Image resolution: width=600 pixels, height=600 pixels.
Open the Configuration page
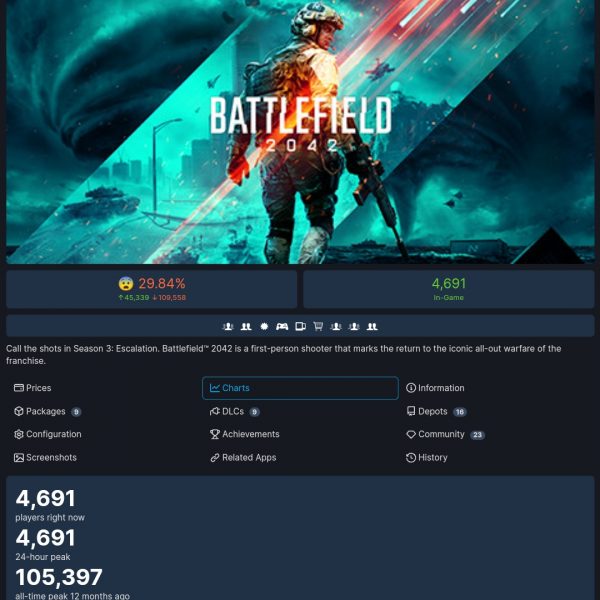(x=47, y=434)
